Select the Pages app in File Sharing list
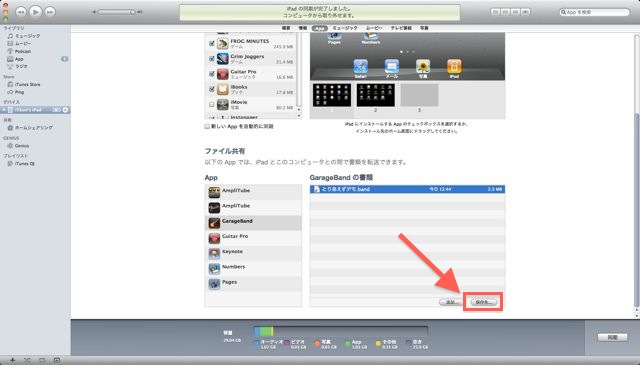 [x=253, y=284]
